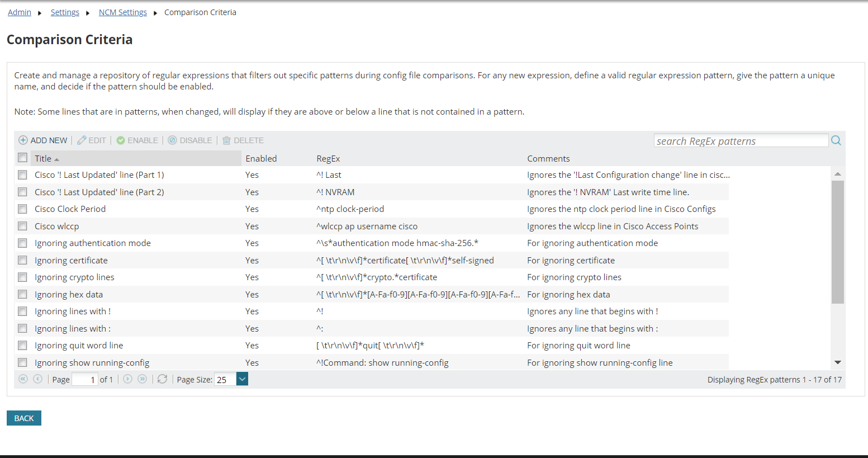Focus the search RegEx patterns field
This screenshot has height=458, width=868.
[x=741, y=141]
